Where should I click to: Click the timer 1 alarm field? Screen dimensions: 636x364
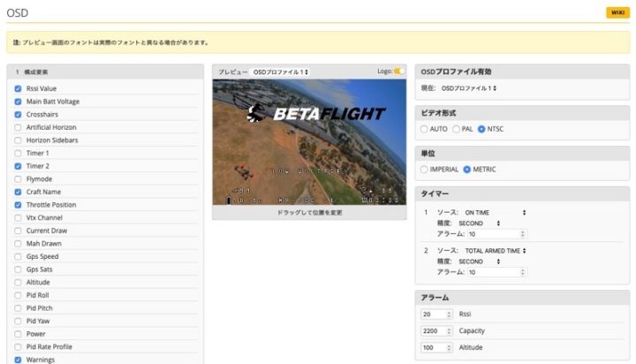coord(497,234)
